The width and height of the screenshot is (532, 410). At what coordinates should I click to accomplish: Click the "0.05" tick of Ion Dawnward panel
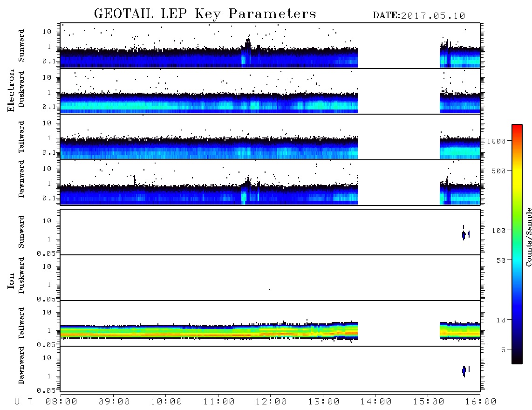point(46,390)
